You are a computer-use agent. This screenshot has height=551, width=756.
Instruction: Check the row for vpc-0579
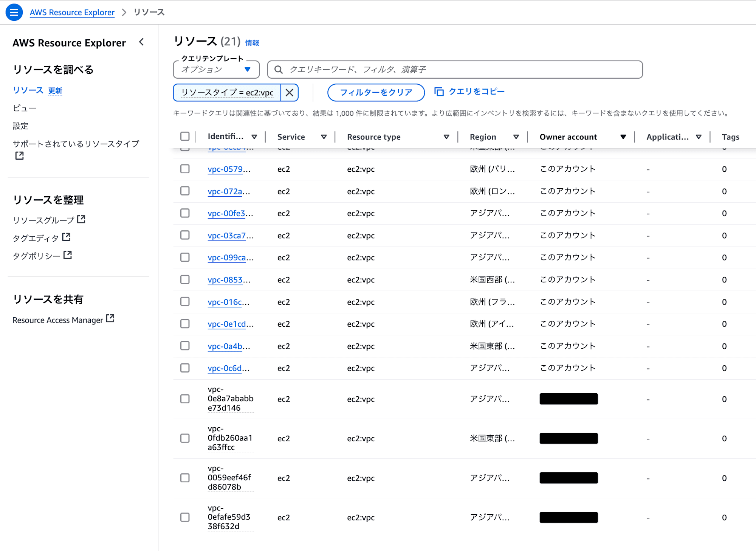(185, 169)
